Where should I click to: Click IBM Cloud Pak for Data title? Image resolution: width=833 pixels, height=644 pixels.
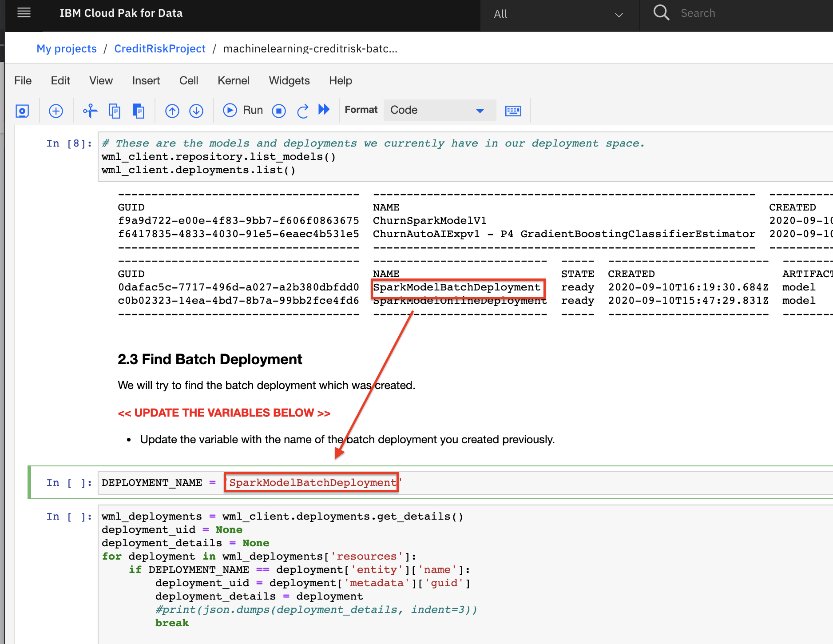(x=121, y=13)
